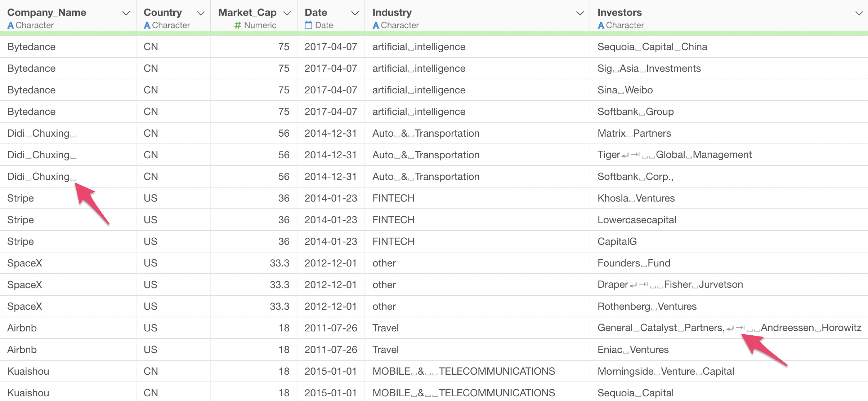Image resolution: width=868 pixels, height=401 pixels.
Task: Select the CapitalG investor cell
Action: [729, 242]
